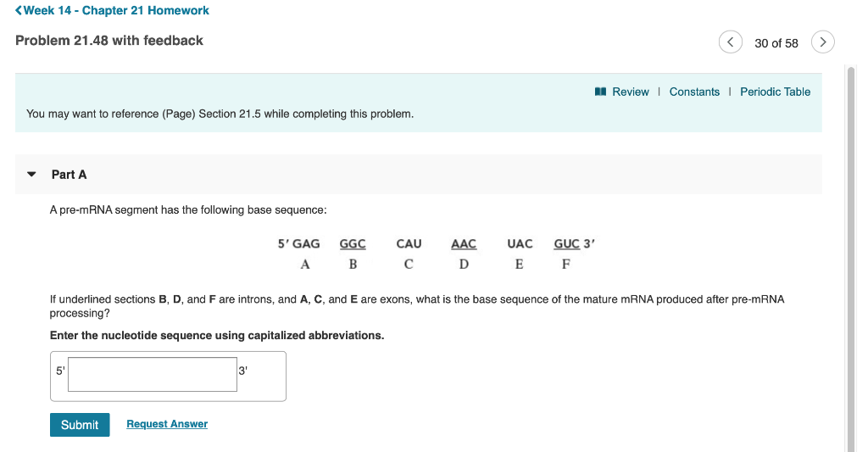Click the underlined GUC intron segment
Viewport: 868px width, 452px height.
coord(567,243)
